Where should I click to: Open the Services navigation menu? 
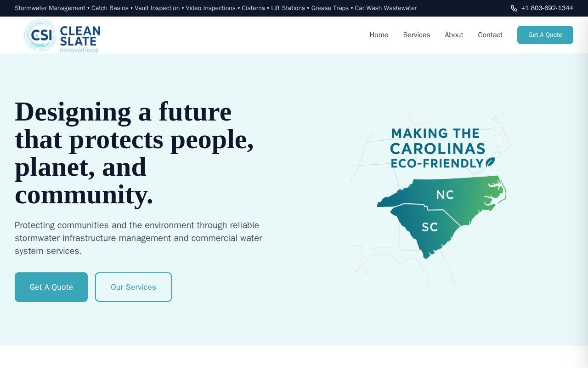tap(416, 35)
